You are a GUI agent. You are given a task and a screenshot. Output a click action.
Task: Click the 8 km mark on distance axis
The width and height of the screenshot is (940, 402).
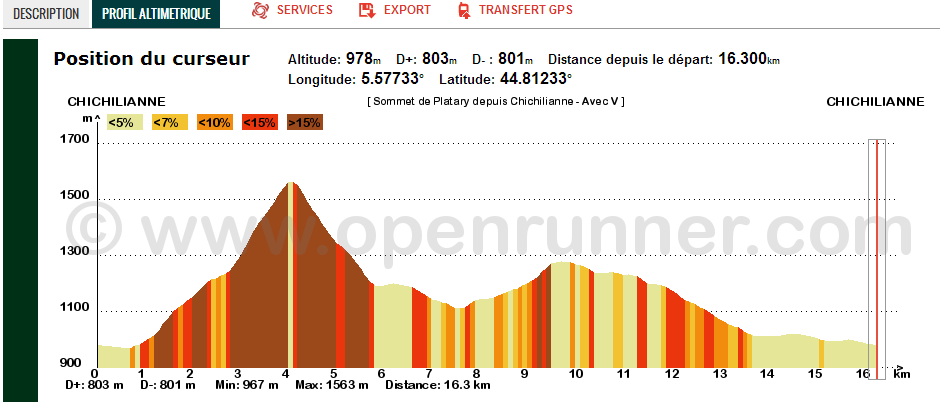click(x=478, y=374)
